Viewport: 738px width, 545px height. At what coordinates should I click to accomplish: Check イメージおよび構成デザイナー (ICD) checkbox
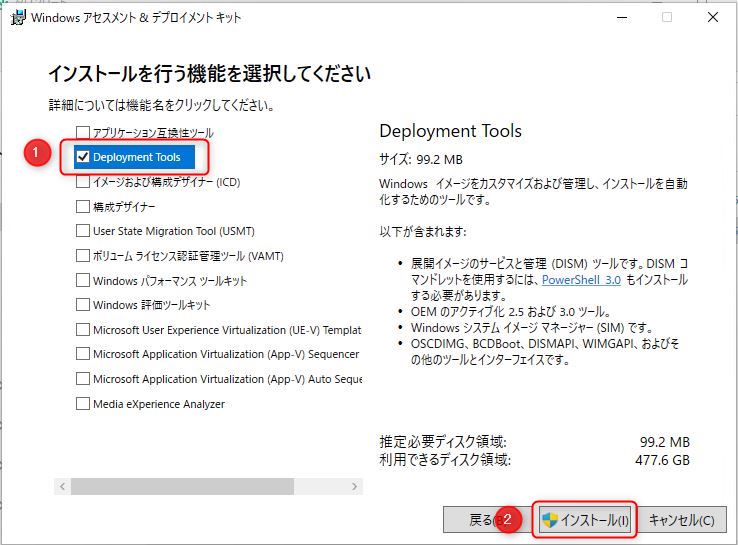[83, 182]
